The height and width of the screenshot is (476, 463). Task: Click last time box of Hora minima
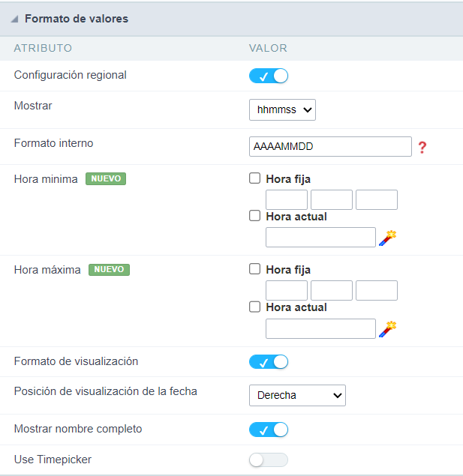click(377, 199)
